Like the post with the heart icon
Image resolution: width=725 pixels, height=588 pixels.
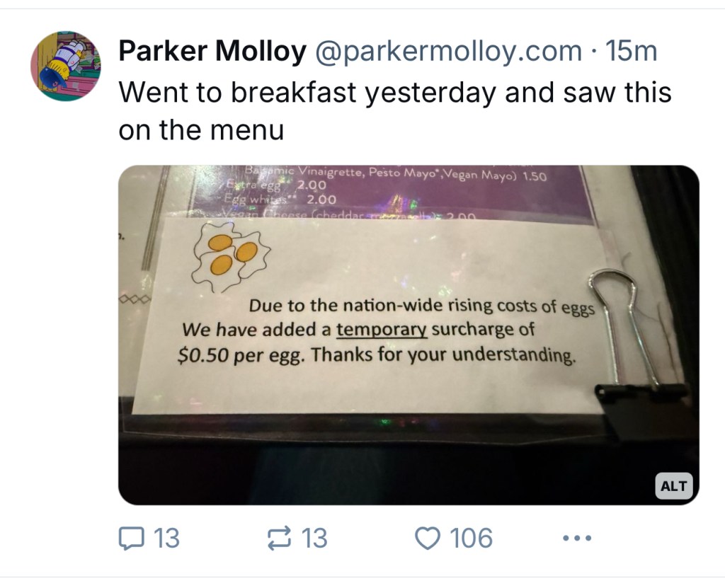click(427, 539)
